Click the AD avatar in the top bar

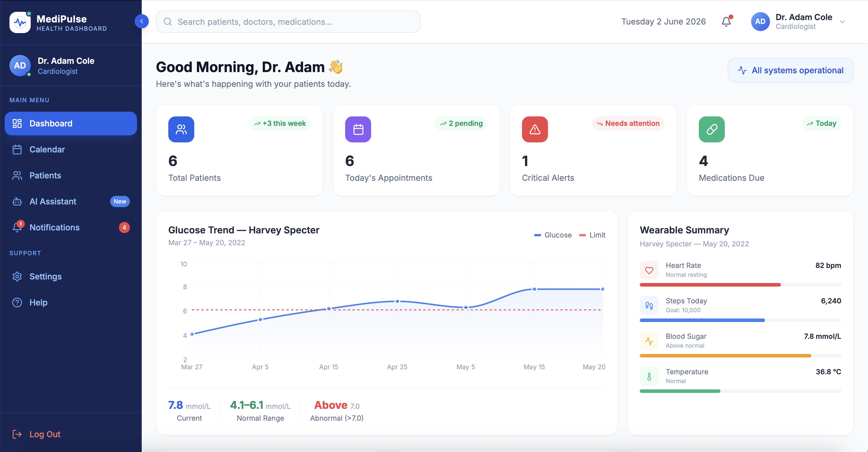[760, 22]
